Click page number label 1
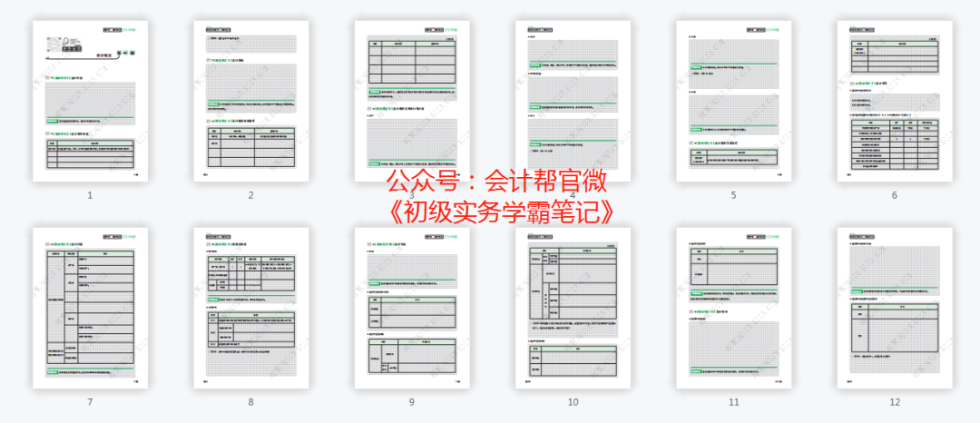Image resolution: width=980 pixels, height=423 pixels. click(90, 195)
